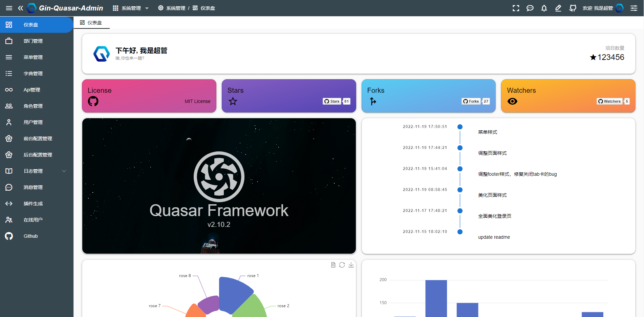Screen dimensions: 644x317
Task: Open 字典管理 in the sidebar
Action: [x=37, y=73]
